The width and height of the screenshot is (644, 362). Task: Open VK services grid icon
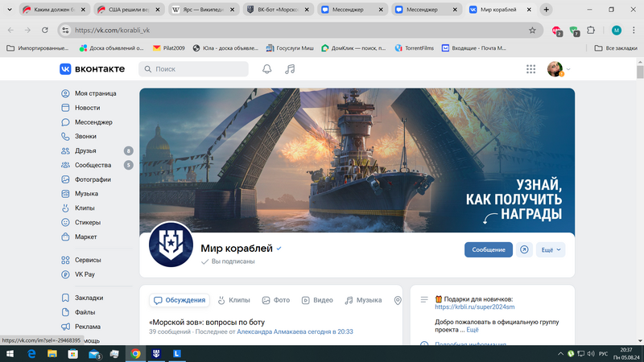click(530, 69)
